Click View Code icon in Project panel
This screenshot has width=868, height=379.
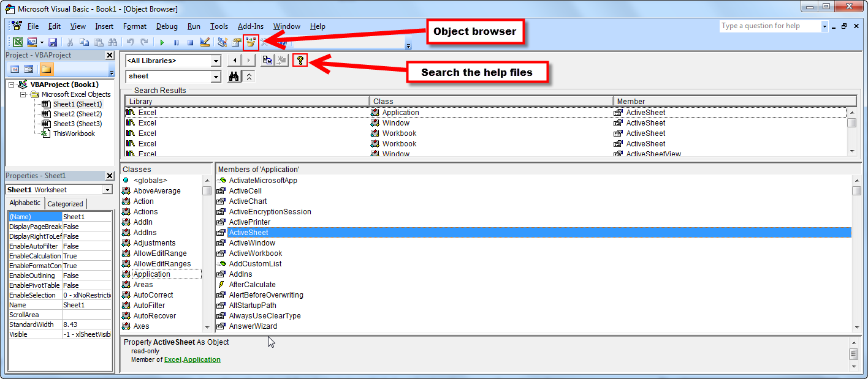tap(15, 69)
